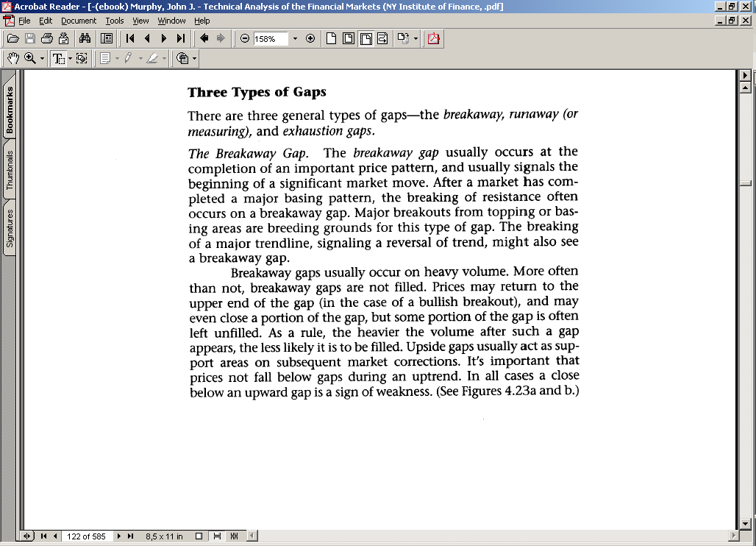Open the Edit menu
The height and width of the screenshot is (546, 756).
46,21
